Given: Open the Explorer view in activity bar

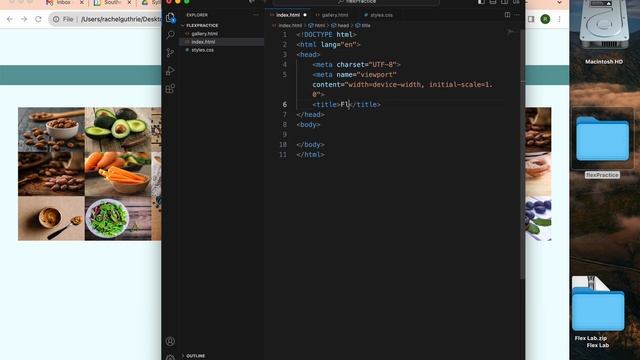Looking at the screenshot, I should coord(170,18).
